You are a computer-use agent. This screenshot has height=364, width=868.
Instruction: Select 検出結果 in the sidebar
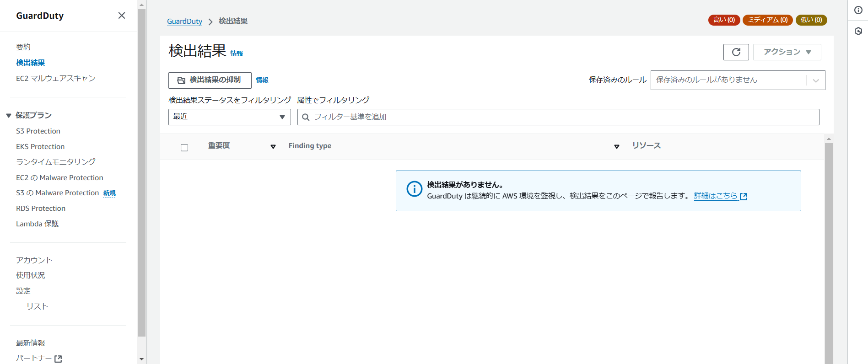pyautogui.click(x=31, y=63)
